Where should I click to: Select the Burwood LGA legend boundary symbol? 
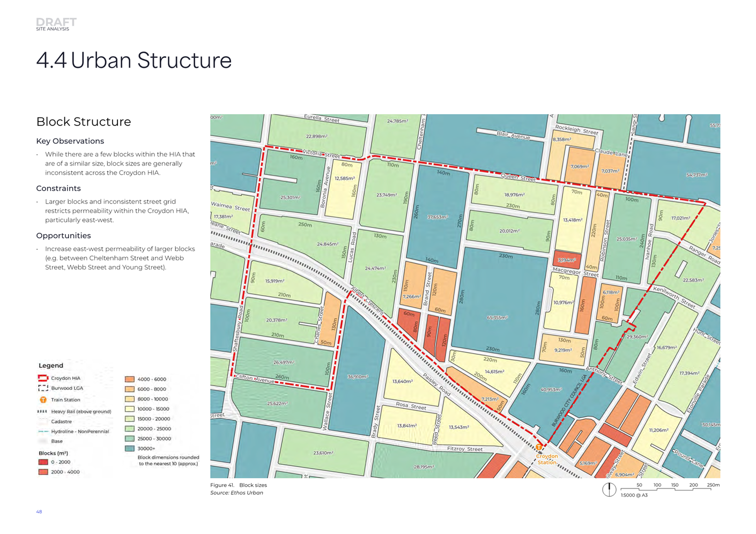point(43,388)
